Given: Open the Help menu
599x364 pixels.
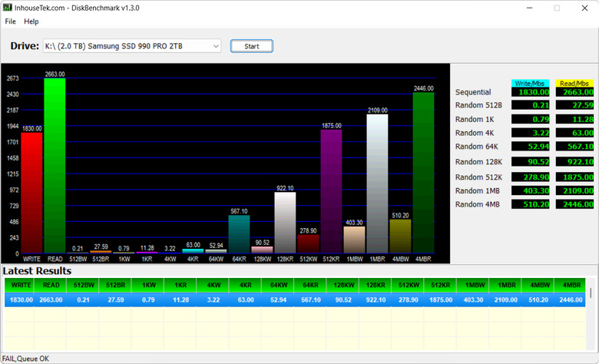Looking at the screenshot, I should pos(31,22).
